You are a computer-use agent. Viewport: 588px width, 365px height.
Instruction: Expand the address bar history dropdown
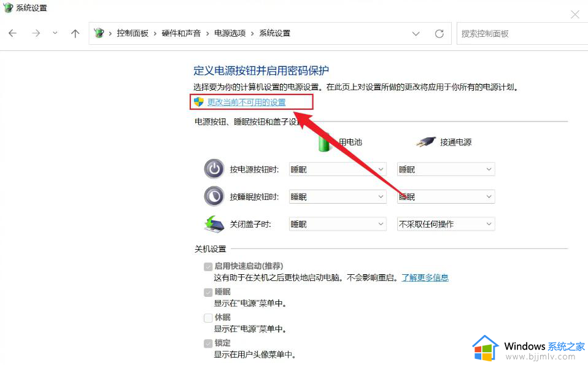click(416, 34)
